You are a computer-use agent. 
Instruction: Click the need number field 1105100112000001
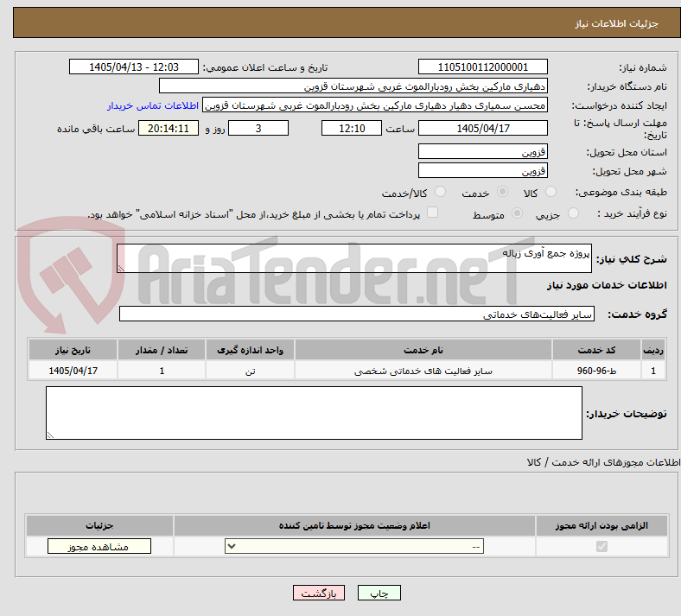click(x=483, y=67)
